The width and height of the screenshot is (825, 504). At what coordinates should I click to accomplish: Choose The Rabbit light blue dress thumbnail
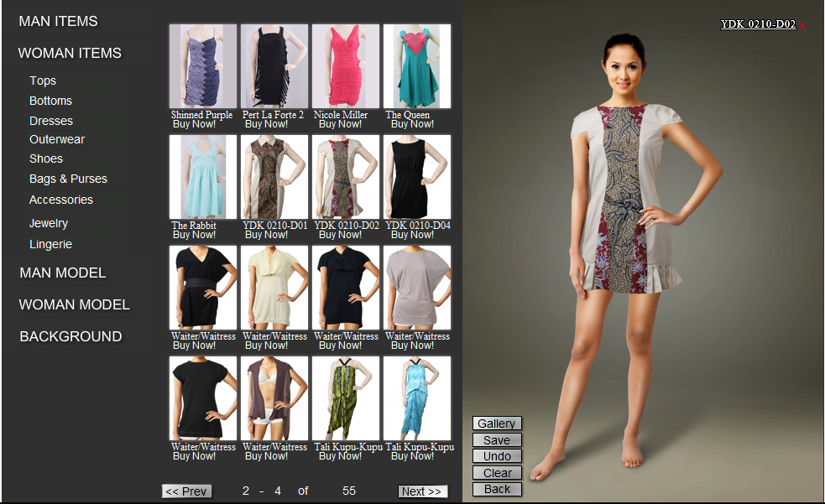203,177
